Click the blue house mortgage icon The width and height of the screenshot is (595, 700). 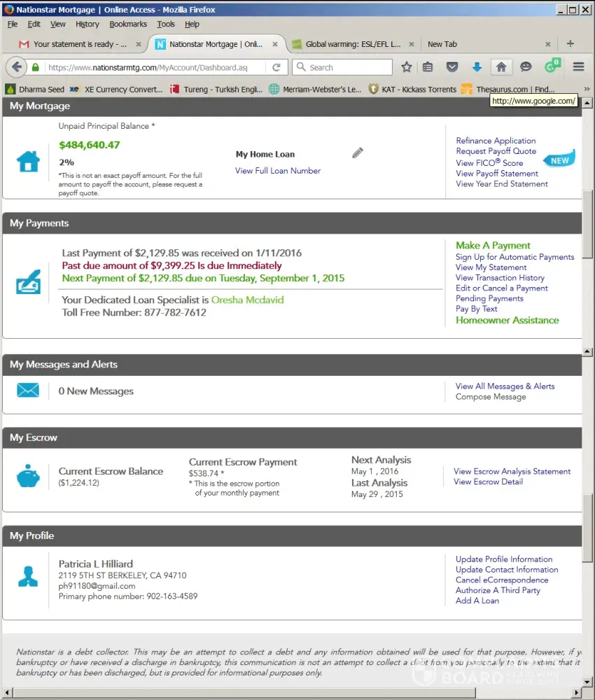28,161
